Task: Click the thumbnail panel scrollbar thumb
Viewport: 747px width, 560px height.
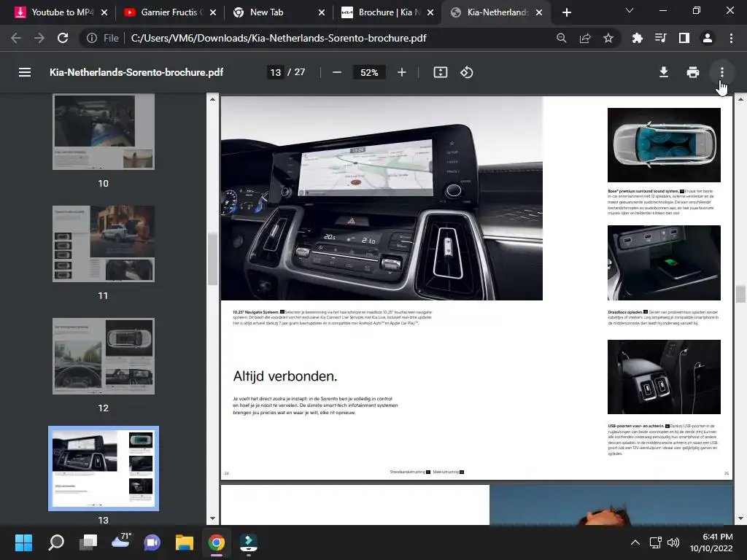Action: 212,259
